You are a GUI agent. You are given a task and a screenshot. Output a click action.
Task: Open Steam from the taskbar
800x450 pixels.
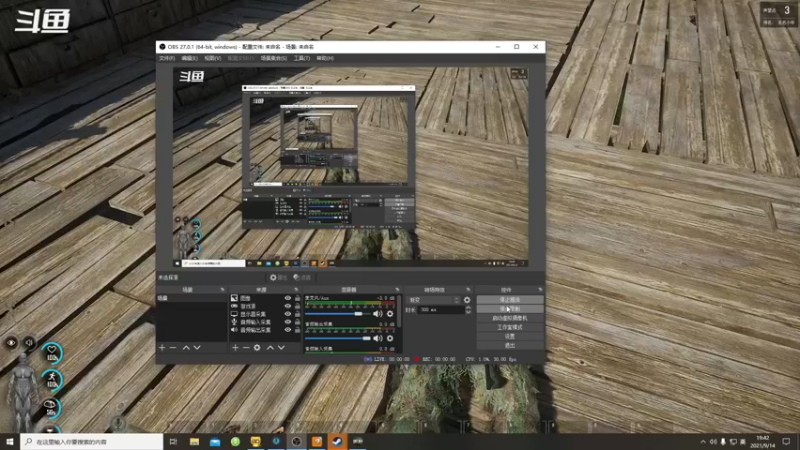coord(337,441)
